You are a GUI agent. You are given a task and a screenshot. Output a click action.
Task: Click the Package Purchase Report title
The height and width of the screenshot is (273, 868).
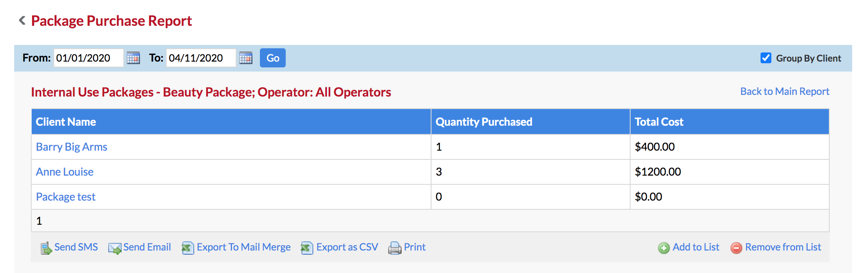click(x=112, y=21)
